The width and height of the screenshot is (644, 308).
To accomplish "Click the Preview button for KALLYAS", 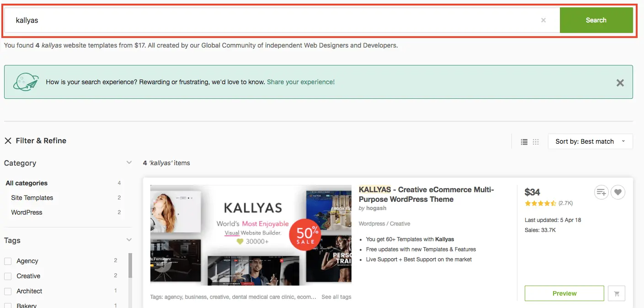I will 564,293.
